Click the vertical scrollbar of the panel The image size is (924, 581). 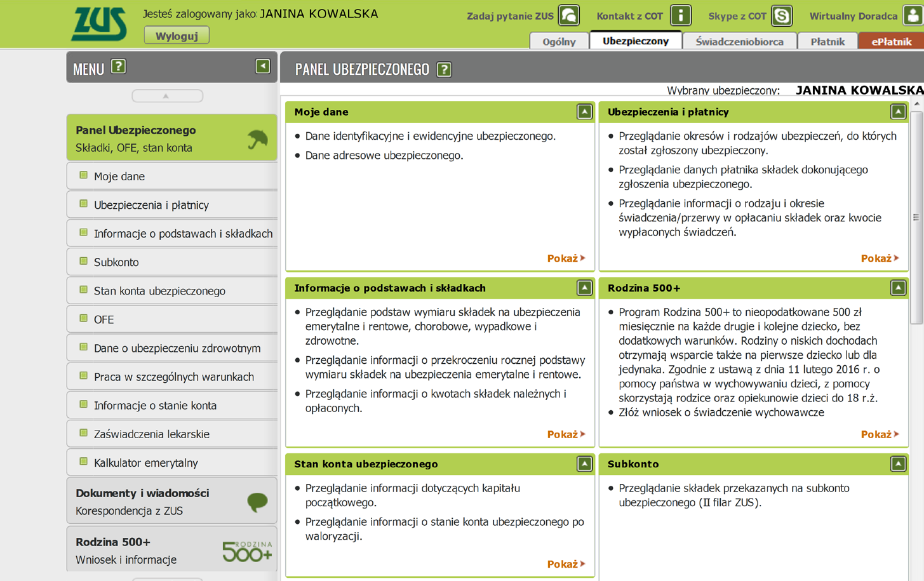pyautogui.click(x=916, y=217)
